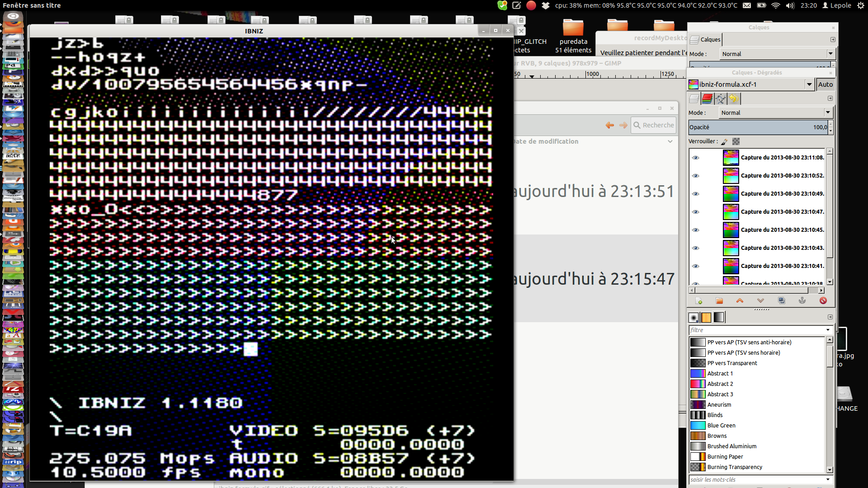
Task: Open the Channels tab (red-green-blue stack icon)
Action: click(707, 99)
